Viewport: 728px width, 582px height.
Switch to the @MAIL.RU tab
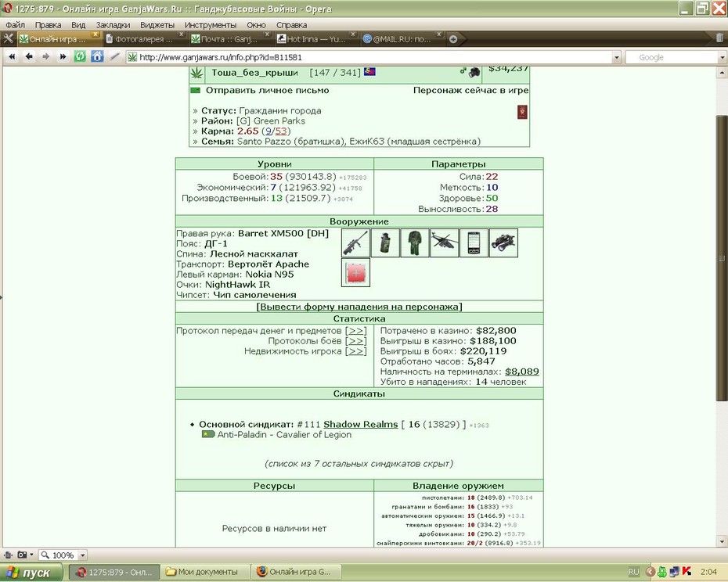[x=401, y=39]
